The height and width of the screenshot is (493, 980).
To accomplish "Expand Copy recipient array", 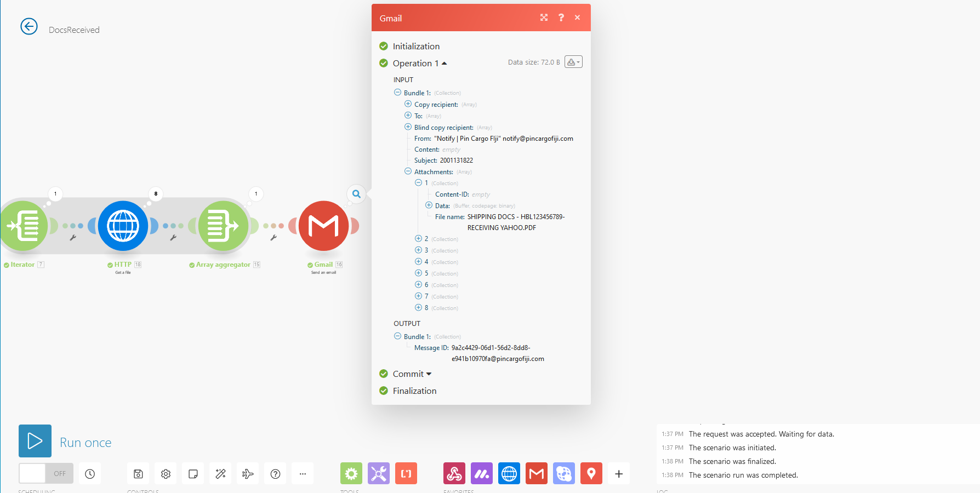I will (x=408, y=104).
